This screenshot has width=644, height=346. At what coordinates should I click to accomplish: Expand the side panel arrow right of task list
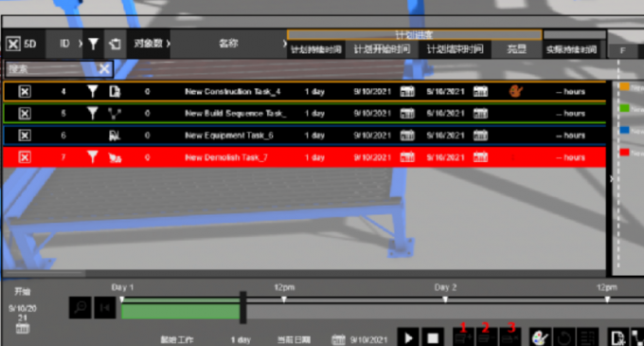(x=612, y=179)
